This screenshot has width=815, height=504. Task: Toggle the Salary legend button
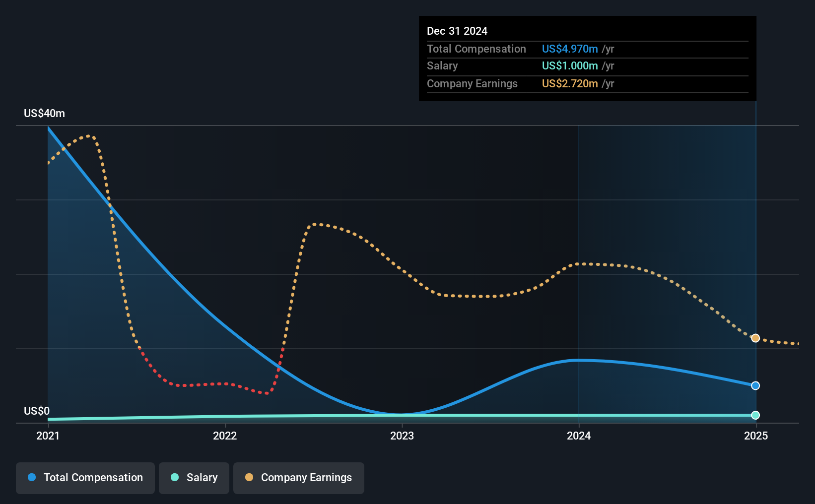(194, 478)
